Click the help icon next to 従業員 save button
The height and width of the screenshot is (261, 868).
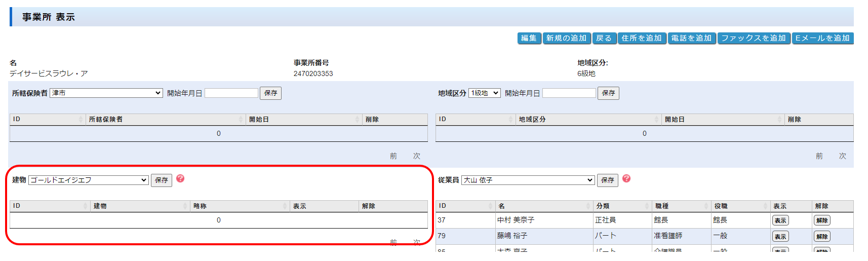(626, 179)
